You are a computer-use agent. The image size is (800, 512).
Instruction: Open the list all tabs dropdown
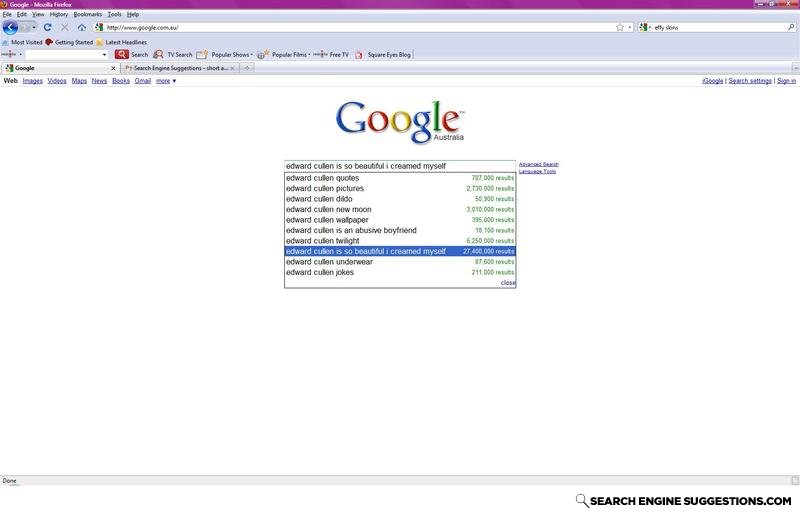(795, 68)
